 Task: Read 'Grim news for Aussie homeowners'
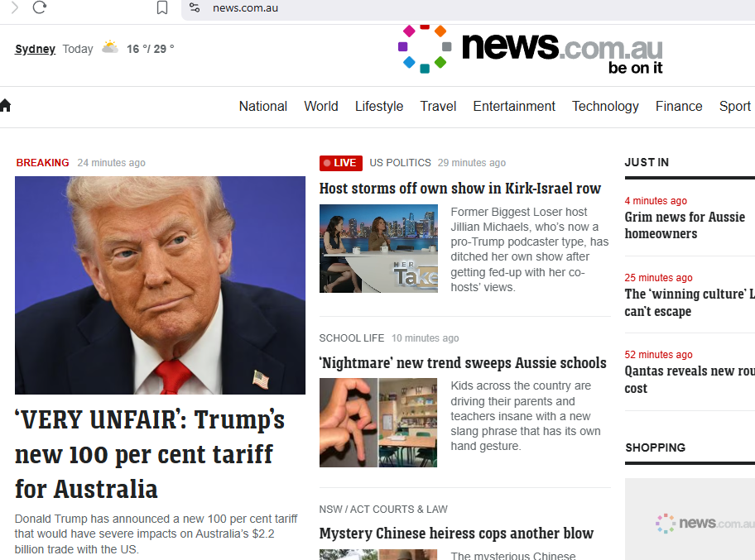[685, 225]
